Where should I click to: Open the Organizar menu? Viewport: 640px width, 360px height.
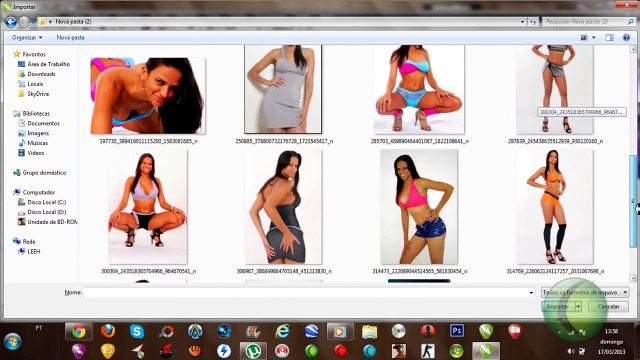[27, 38]
